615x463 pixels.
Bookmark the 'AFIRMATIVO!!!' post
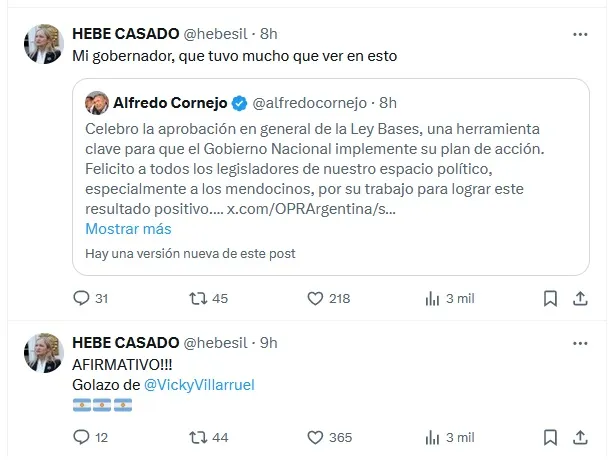[x=549, y=437]
